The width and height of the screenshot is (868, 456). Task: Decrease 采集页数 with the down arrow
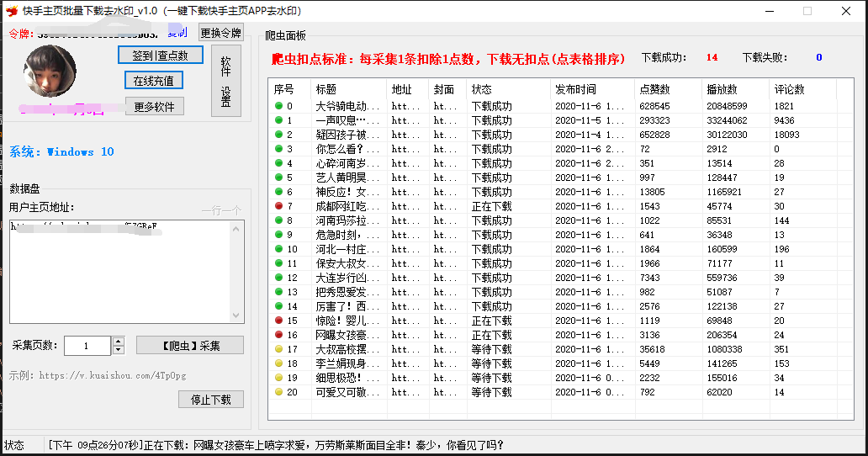[x=118, y=350]
